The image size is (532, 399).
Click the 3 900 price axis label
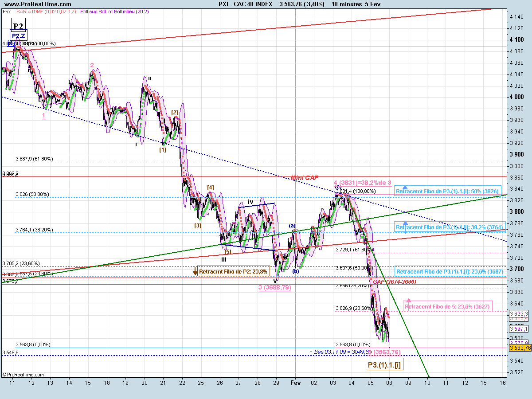click(517, 154)
